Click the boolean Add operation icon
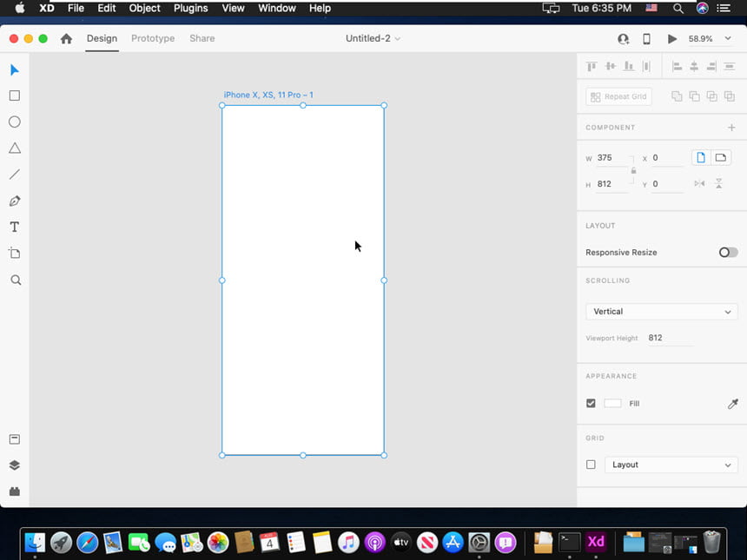The height and width of the screenshot is (560, 747). (677, 96)
